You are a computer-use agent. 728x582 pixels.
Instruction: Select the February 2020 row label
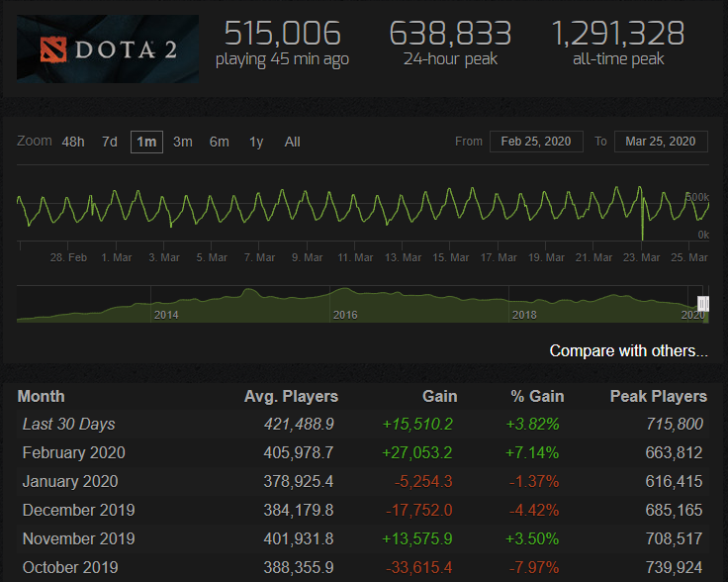point(74,453)
